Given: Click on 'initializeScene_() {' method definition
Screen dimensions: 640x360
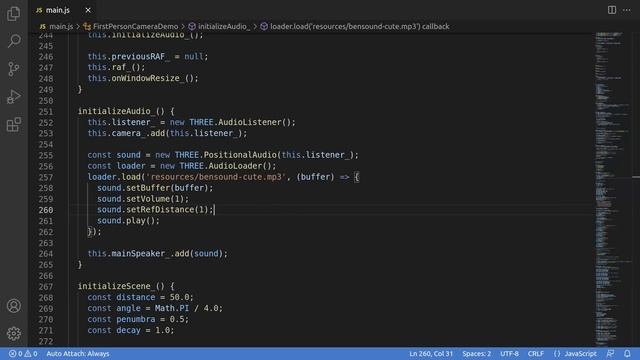Looking at the screenshot, I should [x=126, y=286].
